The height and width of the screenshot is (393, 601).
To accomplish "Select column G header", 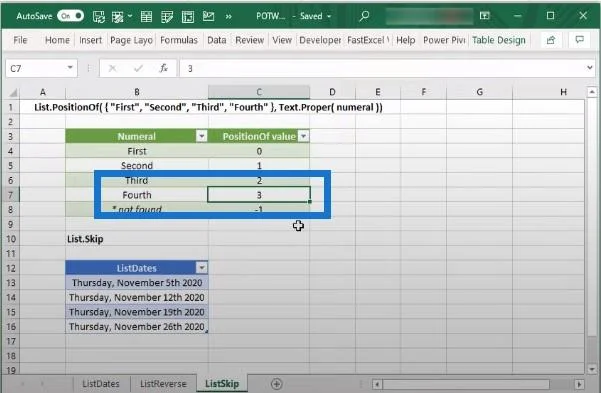I will pyautogui.click(x=479, y=92).
